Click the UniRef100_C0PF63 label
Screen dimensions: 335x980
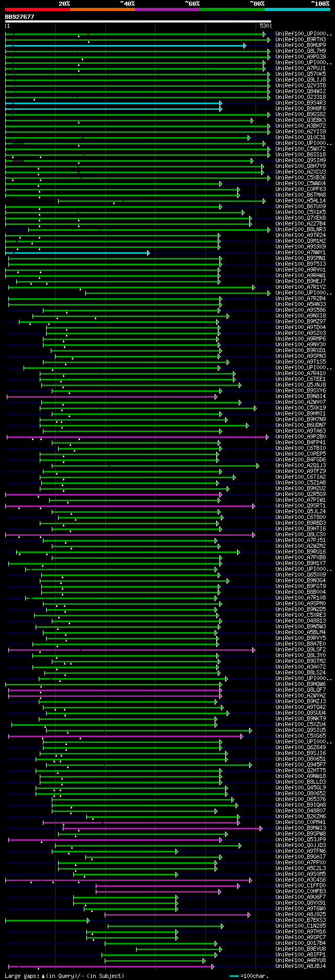coord(300,189)
